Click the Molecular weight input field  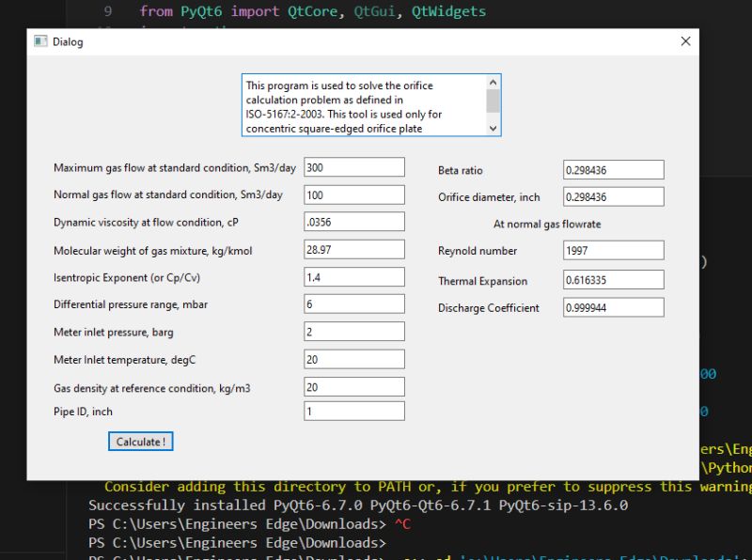[353, 249]
